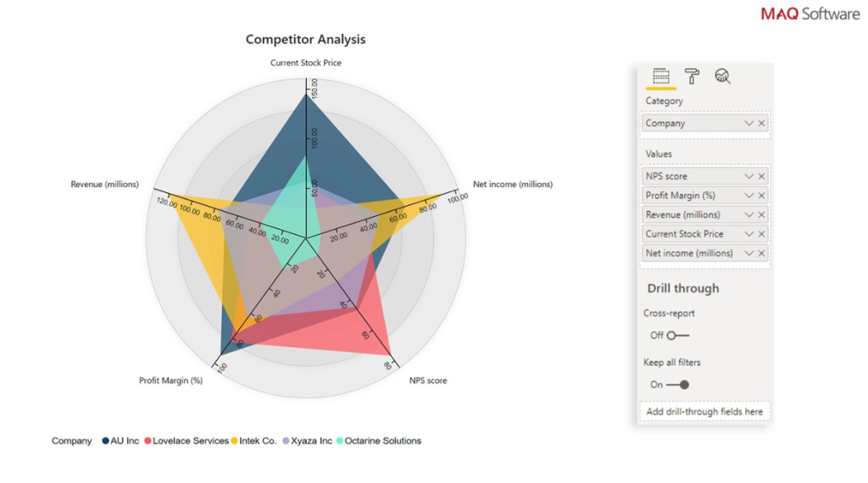Remove Revenue (millions) from Values
Image resolution: width=868 pixels, height=483 pixels.
tap(761, 215)
